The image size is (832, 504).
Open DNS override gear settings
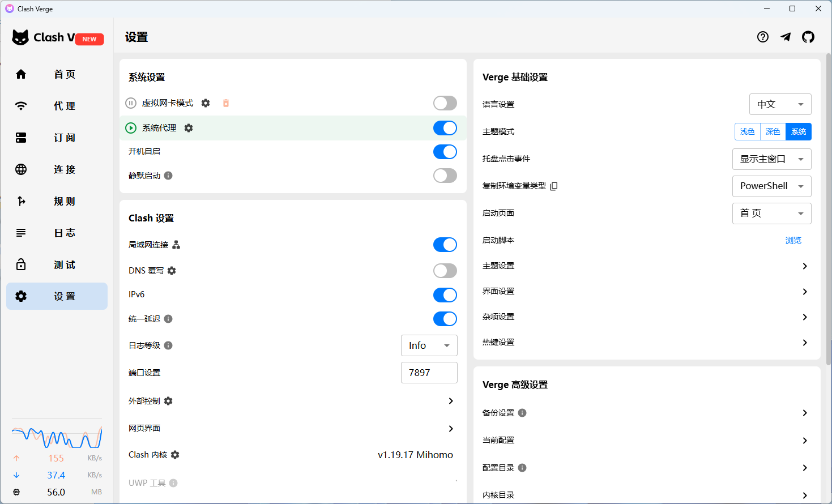[172, 271]
